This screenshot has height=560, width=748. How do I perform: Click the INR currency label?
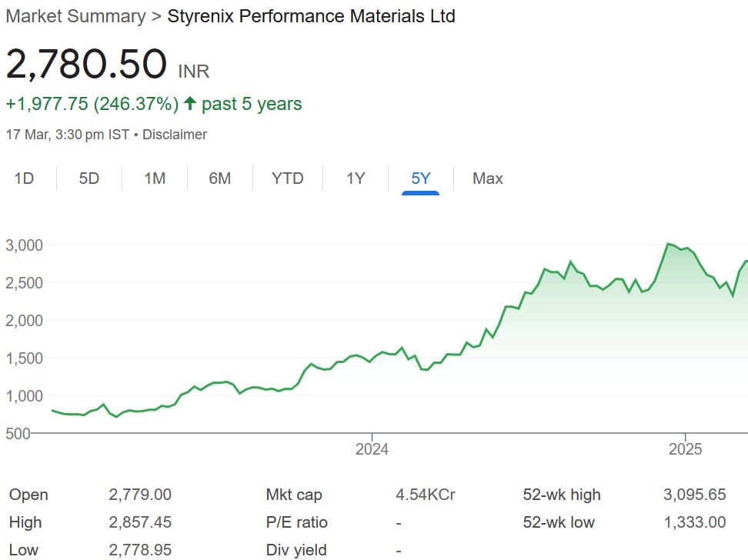click(194, 72)
